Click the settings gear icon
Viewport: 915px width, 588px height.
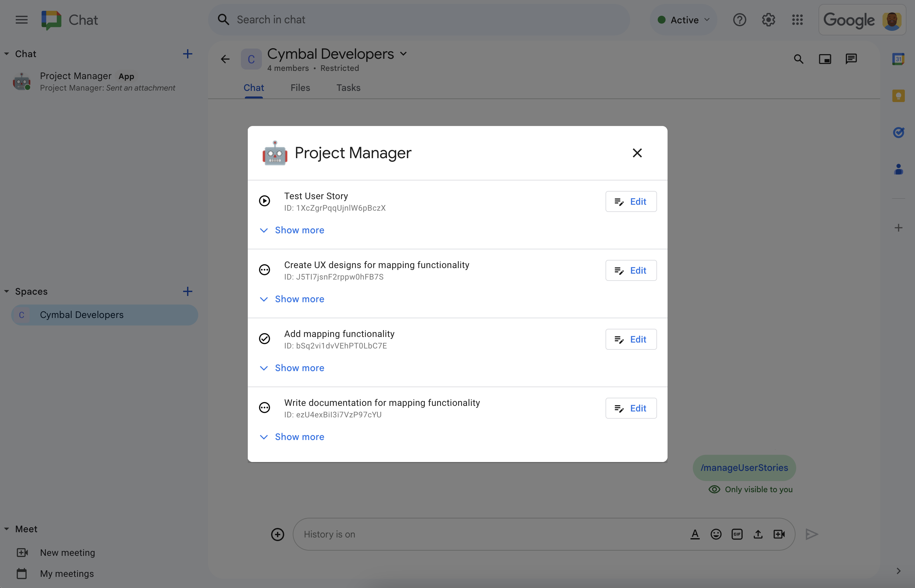tap(768, 19)
